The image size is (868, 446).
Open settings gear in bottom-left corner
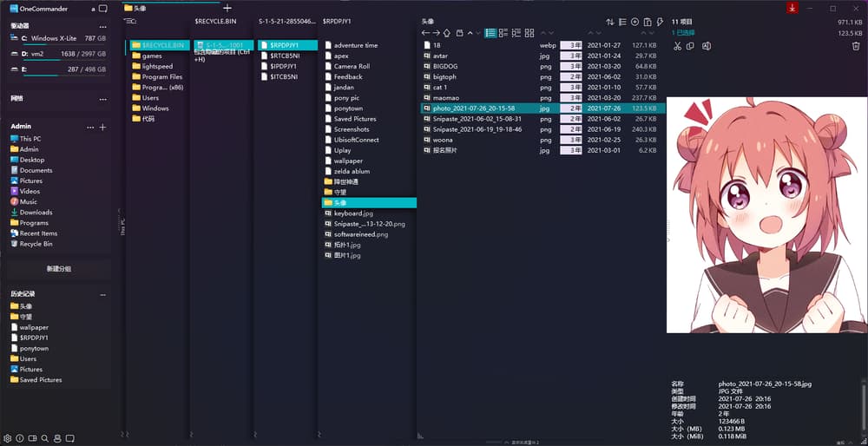8,438
